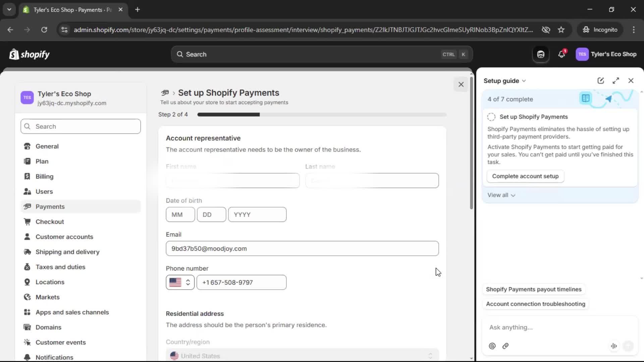Click Complete account setup button
Image resolution: width=644 pixels, height=362 pixels.
point(525,176)
